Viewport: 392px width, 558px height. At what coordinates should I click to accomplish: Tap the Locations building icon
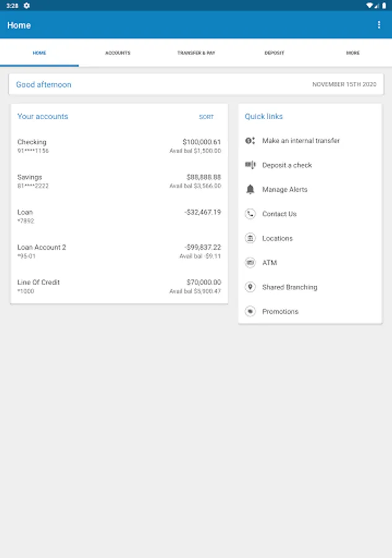tap(250, 238)
